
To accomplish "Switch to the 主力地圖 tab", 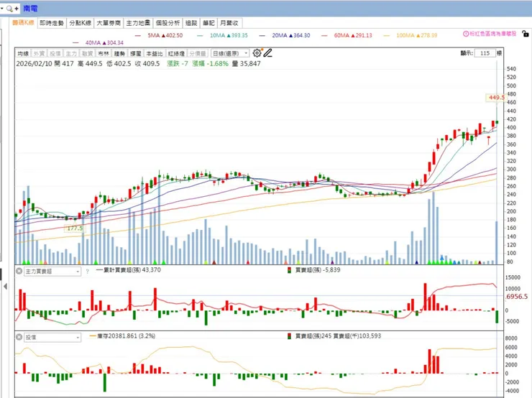I will point(138,23).
